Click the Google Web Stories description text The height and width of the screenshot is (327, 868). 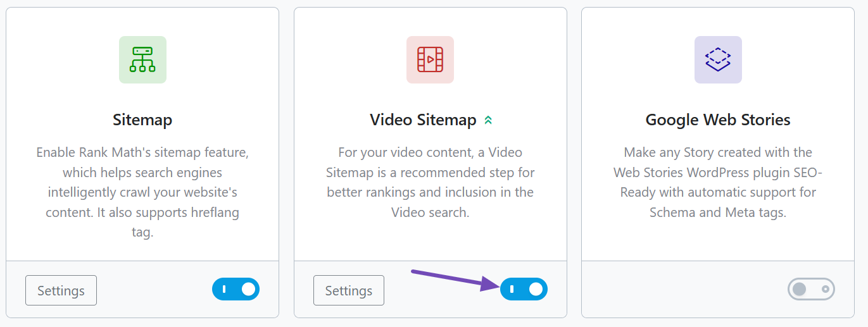click(x=718, y=182)
